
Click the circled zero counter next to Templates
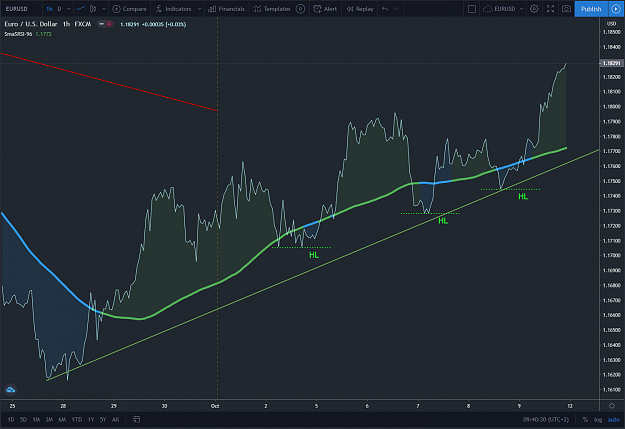pos(301,8)
